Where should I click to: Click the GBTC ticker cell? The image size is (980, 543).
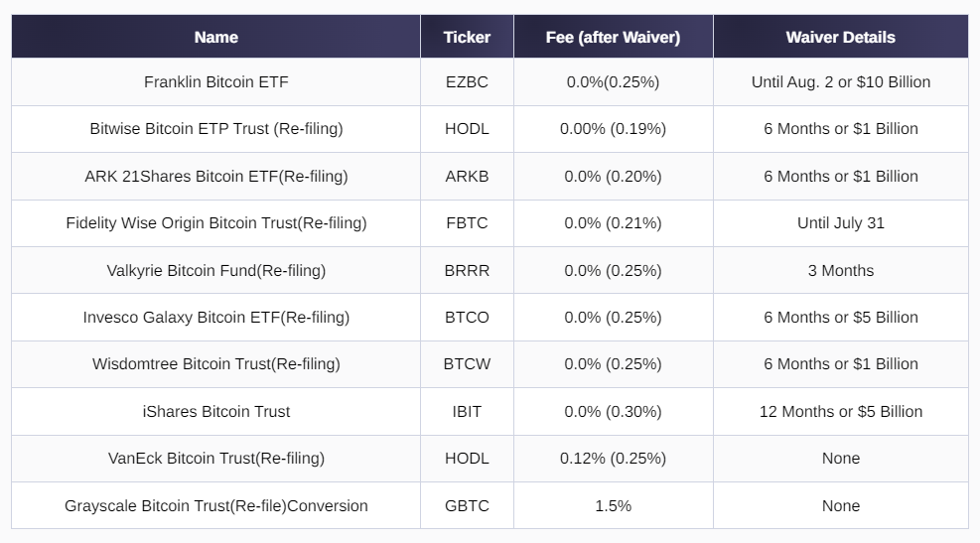point(467,505)
